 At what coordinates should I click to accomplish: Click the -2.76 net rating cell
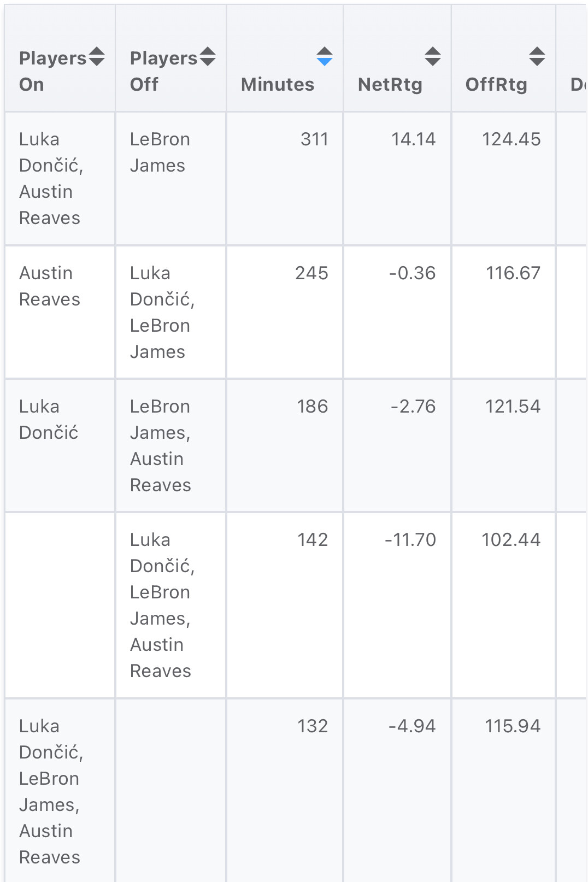tap(413, 407)
